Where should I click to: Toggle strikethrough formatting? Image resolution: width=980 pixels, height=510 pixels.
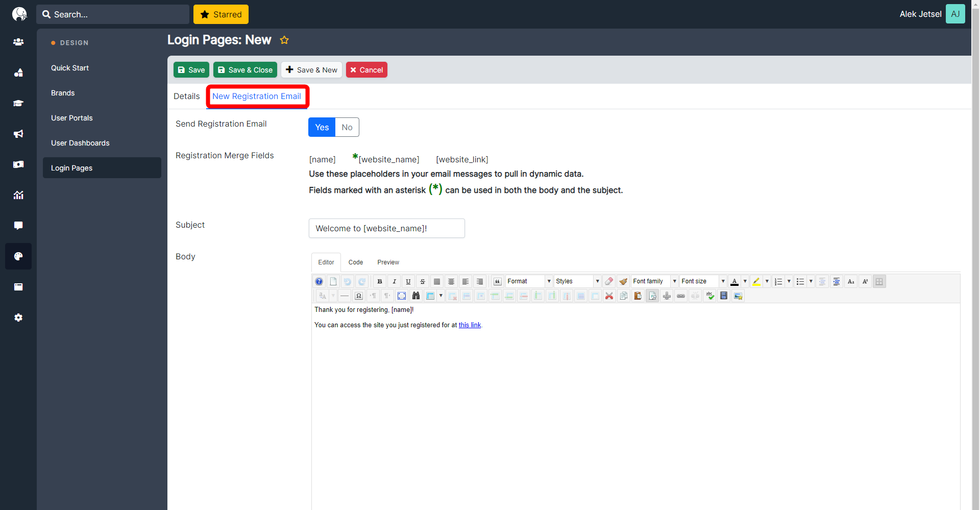[423, 281]
